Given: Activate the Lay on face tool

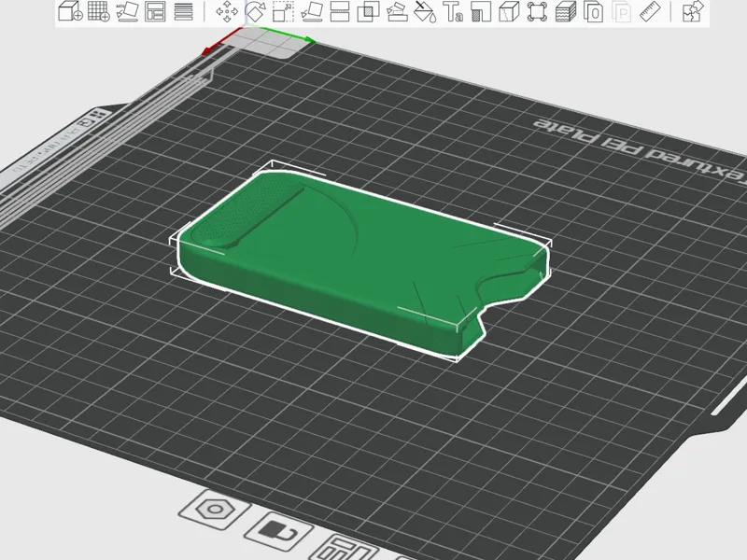Looking at the screenshot, I should 312,11.
